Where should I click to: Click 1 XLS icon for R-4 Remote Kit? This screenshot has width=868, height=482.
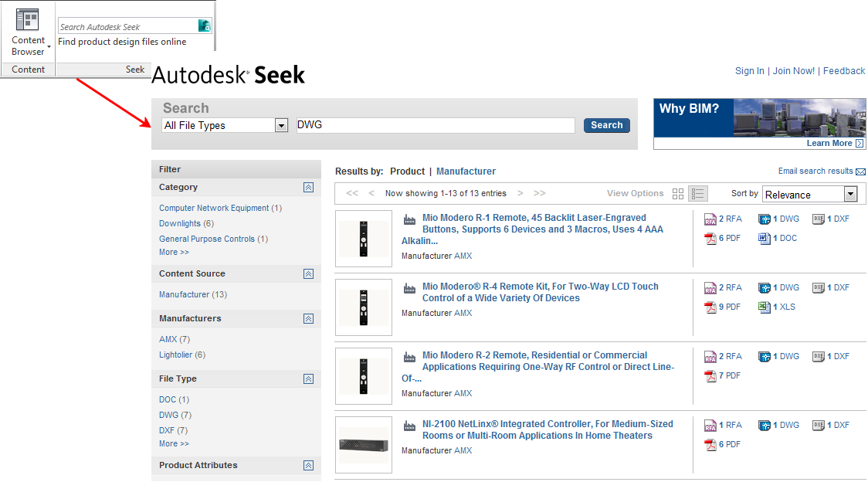[x=765, y=307]
